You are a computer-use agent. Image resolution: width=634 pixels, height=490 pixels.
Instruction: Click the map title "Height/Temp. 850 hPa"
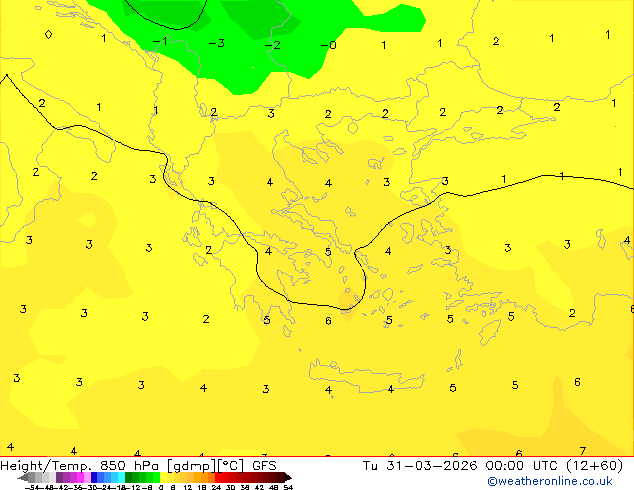[x=79, y=466]
